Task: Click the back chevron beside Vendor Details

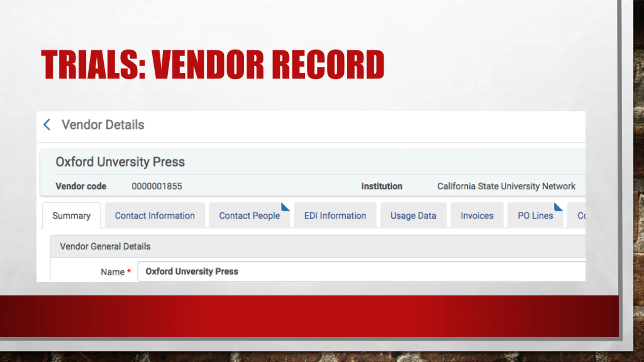Action: point(47,125)
